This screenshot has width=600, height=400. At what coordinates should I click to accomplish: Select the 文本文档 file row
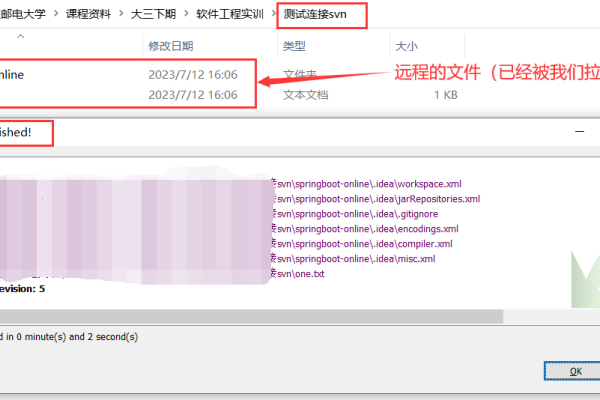coord(230,95)
